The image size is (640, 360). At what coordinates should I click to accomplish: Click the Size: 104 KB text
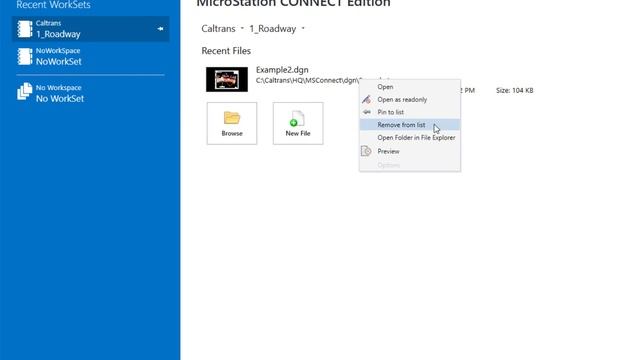pyautogui.click(x=514, y=91)
